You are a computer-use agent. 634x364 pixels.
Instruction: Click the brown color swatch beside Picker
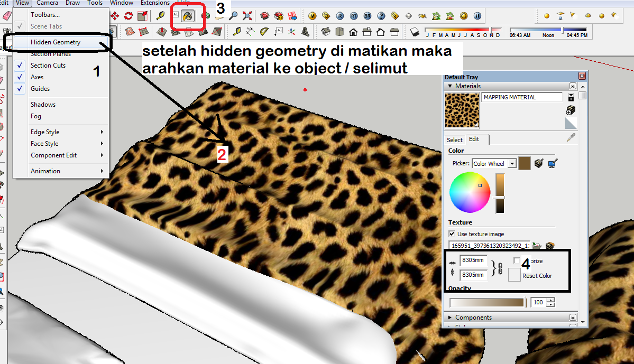click(525, 164)
